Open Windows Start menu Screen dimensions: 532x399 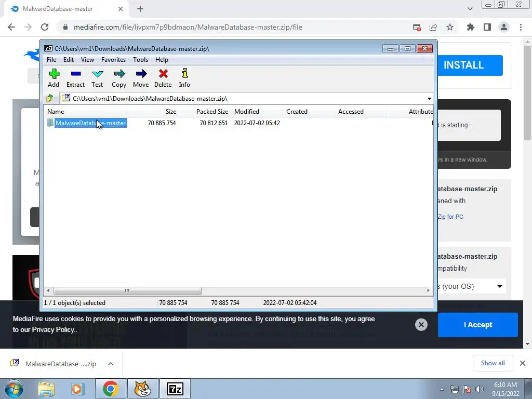tap(14, 389)
